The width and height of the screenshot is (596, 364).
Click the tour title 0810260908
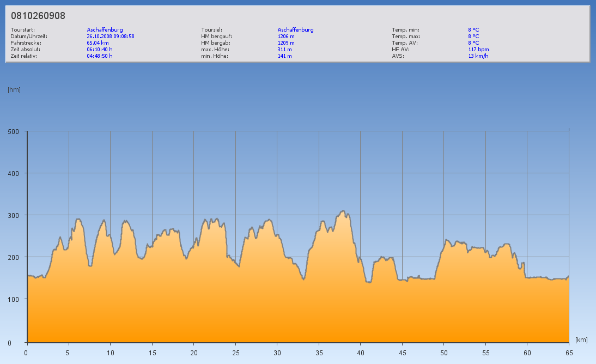point(38,16)
